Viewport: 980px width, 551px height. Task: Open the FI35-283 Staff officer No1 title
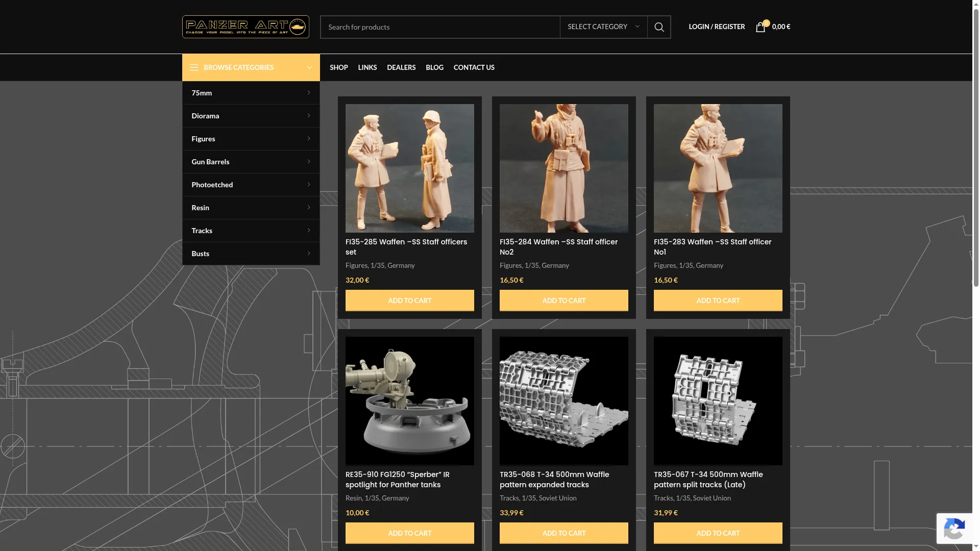coord(713,247)
